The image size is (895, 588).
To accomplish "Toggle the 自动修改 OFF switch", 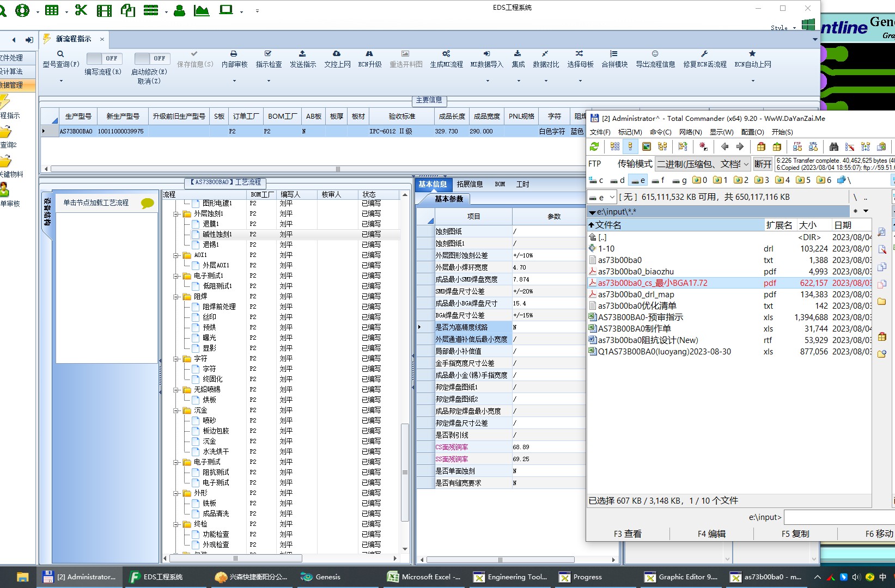I will coord(152,58).
